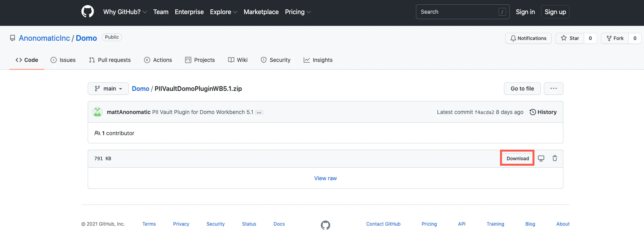Open Contact GitHub in the footer
The width and height of the screenshot is (644, 237).
[x=383, y=224]
